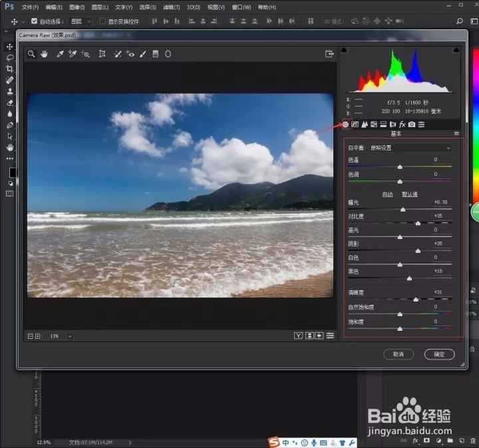Click the zoom in plus button
Image resolution: width=479 pixels, height=448 pixels.
(x=37, y=336)
